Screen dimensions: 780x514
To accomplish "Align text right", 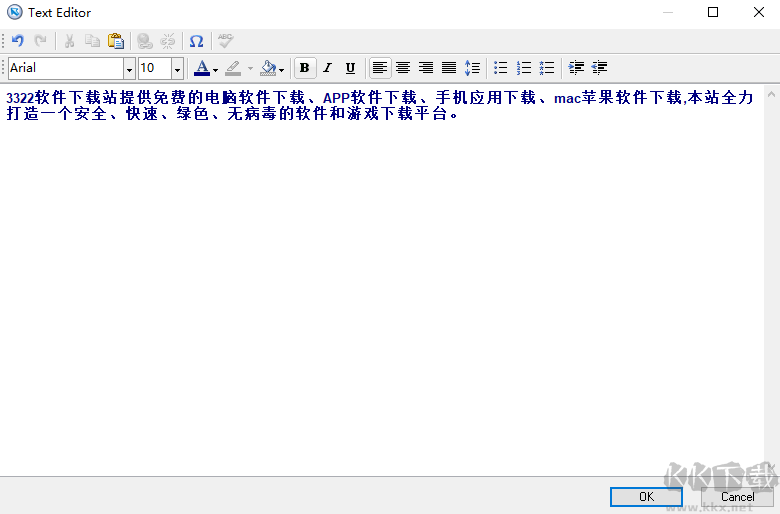I will click(426, 68).
